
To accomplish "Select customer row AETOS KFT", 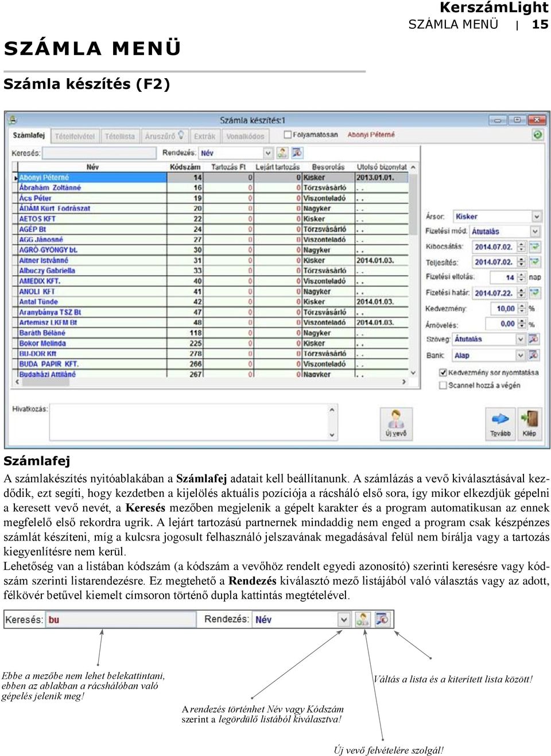I will pyautogui.click(x=213, y=219).
